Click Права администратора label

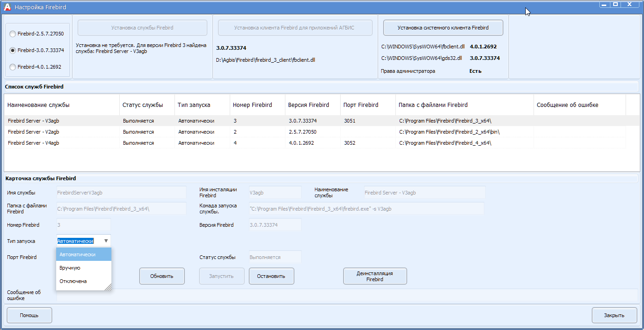click(408, 71)
